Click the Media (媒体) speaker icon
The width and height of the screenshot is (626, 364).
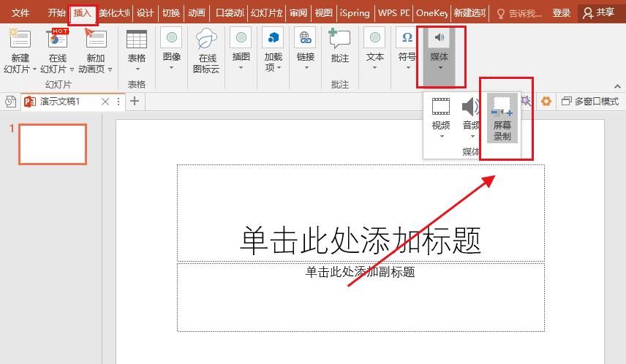tap(440, 37)
